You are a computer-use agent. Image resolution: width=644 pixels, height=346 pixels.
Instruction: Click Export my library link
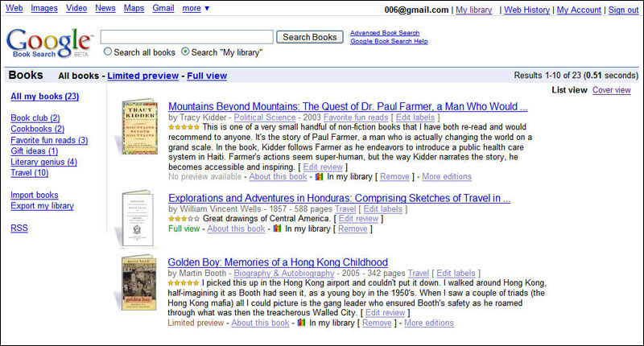(x=42, y=206)
